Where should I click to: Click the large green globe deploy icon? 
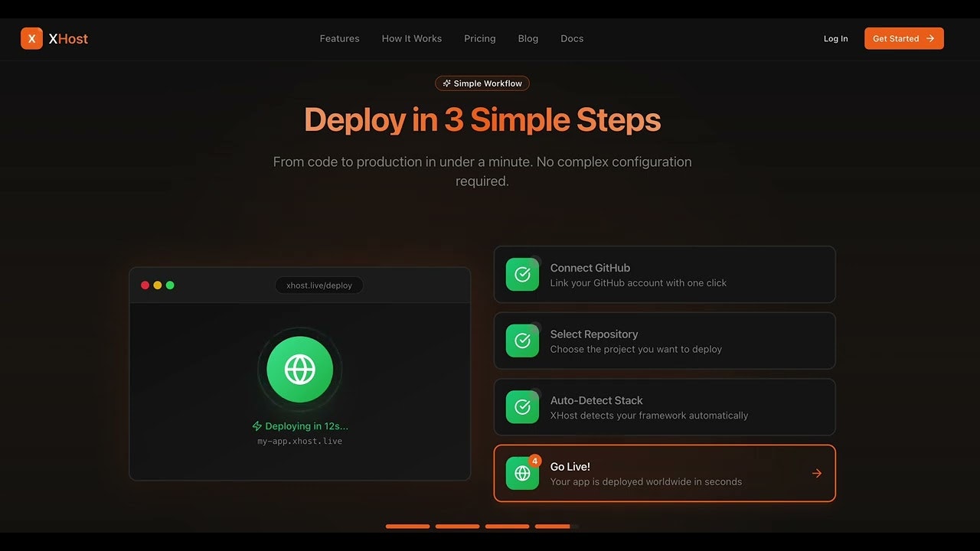[x=299, y=370]
